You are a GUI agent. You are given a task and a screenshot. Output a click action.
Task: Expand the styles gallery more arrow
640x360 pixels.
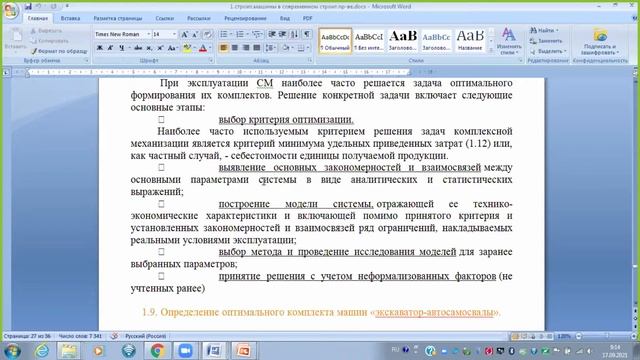491,51
